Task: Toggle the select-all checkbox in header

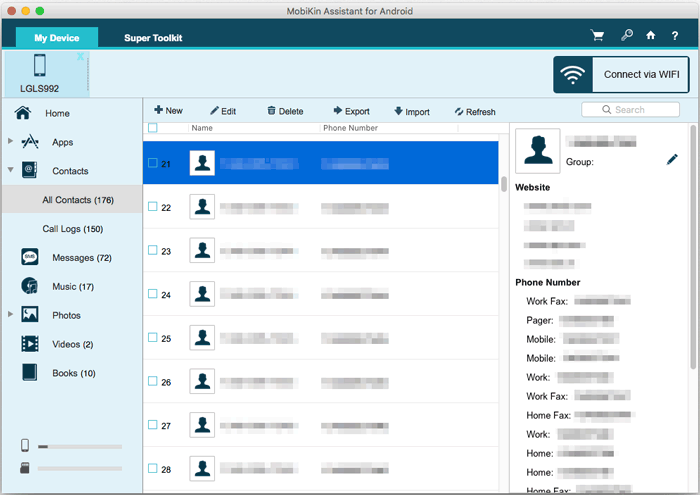Action: pyautogui.click(x=153, y=128)
